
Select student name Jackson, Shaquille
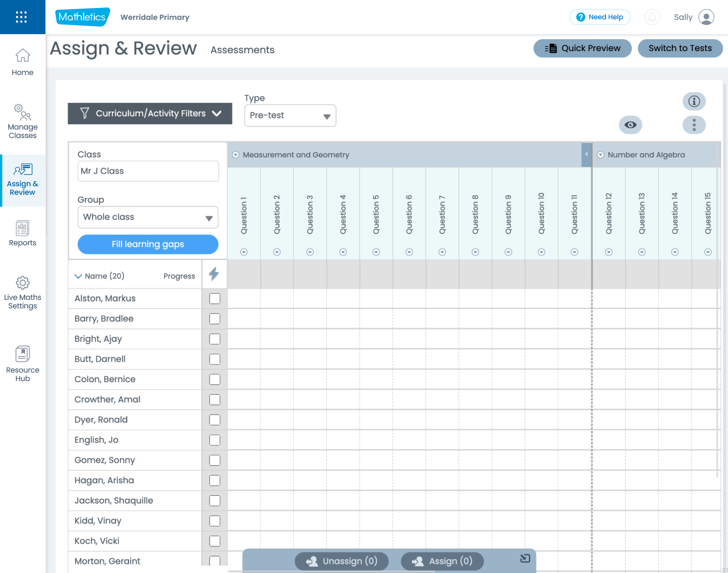click(x=114, y=500)
